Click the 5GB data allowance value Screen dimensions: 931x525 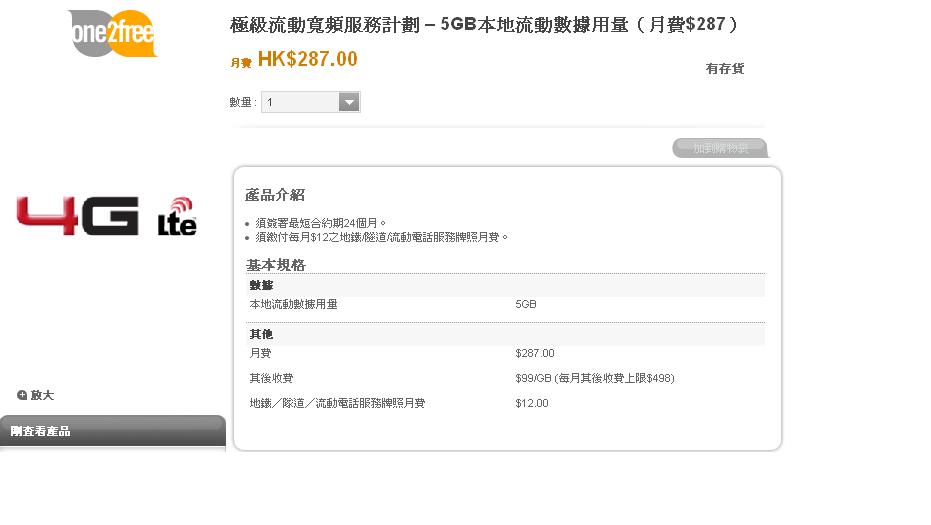[x=526, y=304]
